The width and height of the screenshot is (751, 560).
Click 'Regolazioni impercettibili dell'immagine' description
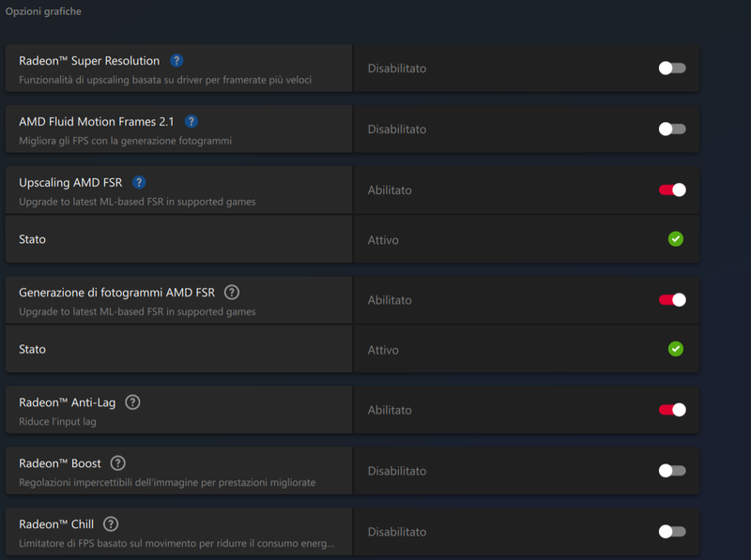click(167, 482)
